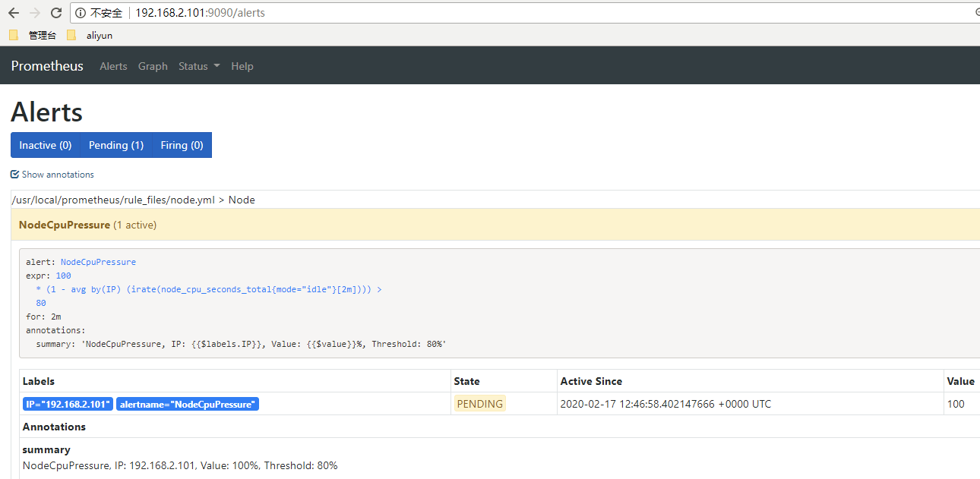Open the Alerts navigation item
The image size is (980, 479).
(113, 66)
